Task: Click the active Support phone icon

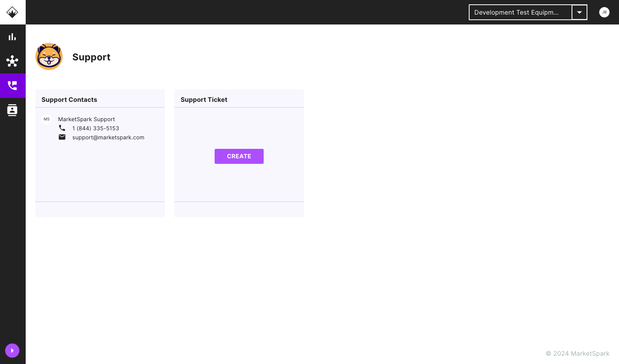Action: point(12,86)
